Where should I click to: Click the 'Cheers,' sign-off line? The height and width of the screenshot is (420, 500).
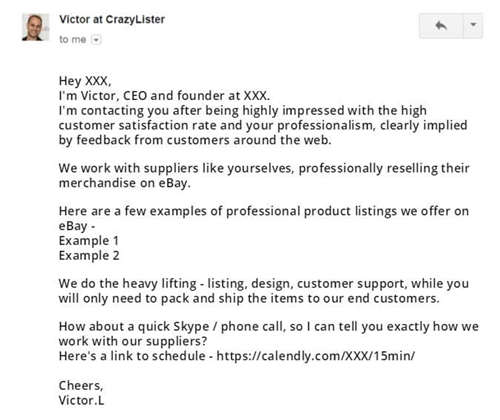(x=81, y=386)
